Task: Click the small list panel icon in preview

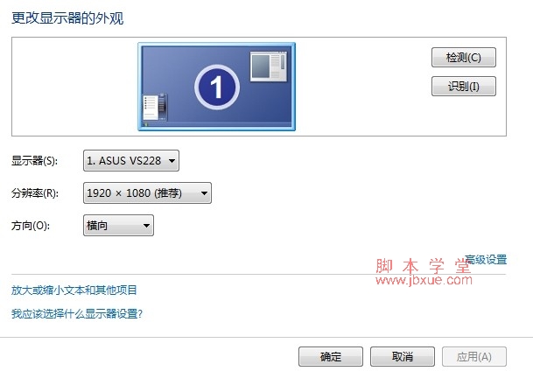Action: (155, 107)
